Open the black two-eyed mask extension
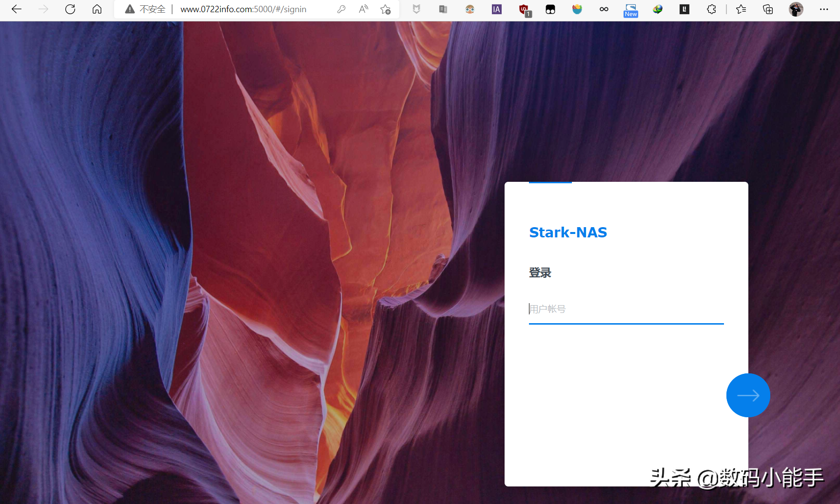Viewport: 840px width, 504px height. pos(550,9)
